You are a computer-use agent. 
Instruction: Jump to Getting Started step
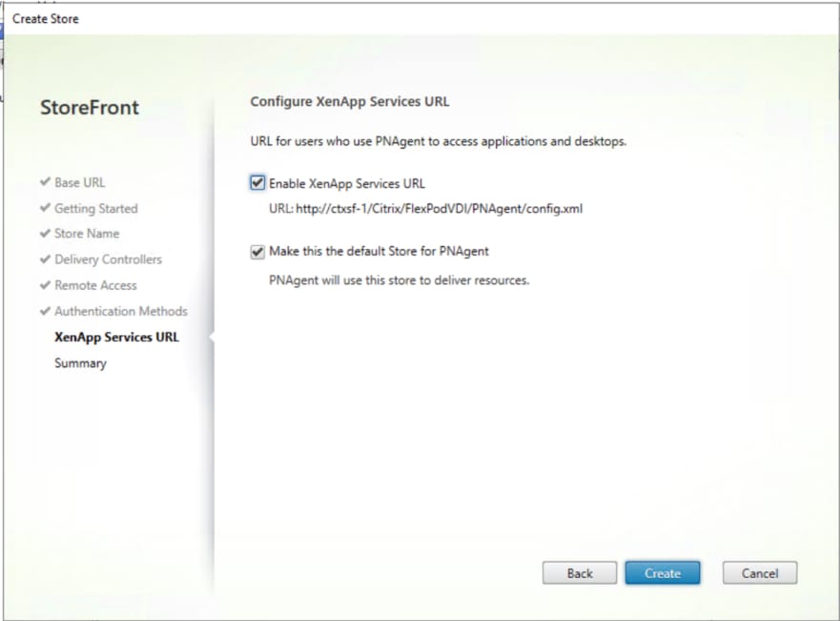tap(96, 208)
